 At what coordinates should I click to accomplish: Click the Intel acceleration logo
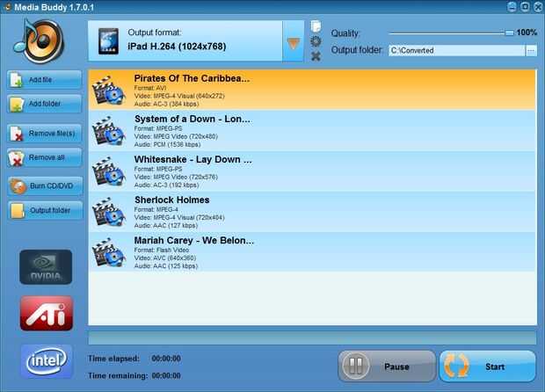click(x=47, y=361)
